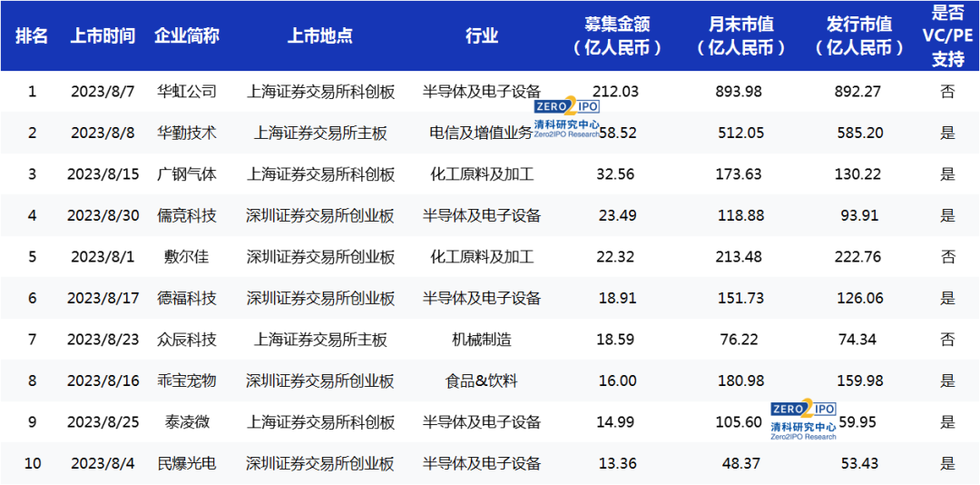Click the 是否VC/PE支持 column header
The width and height of the screenshot is (980, 485).
coord(947,35)
